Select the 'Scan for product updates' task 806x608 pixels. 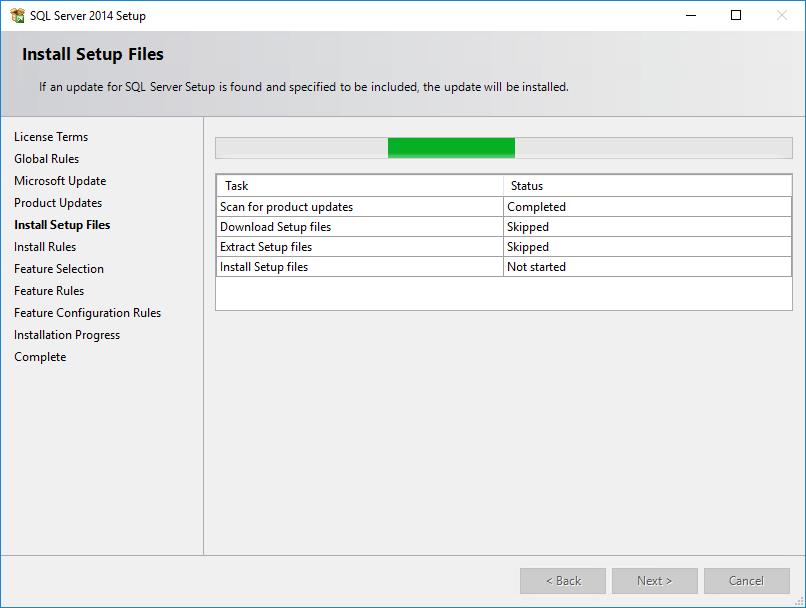tap(360, 207)
